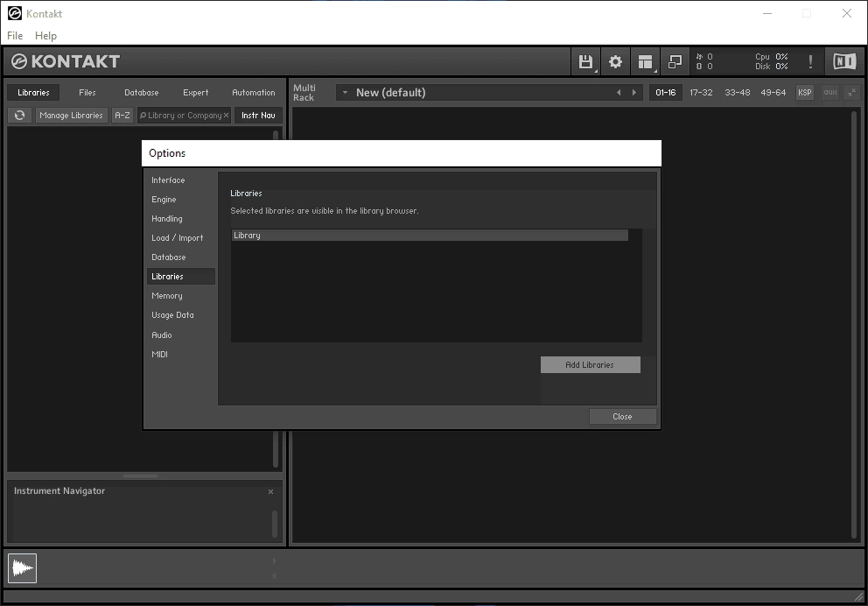Click the Cpu 0% readout
Viewport: 868px width, 606px height.
pos(772,57)
